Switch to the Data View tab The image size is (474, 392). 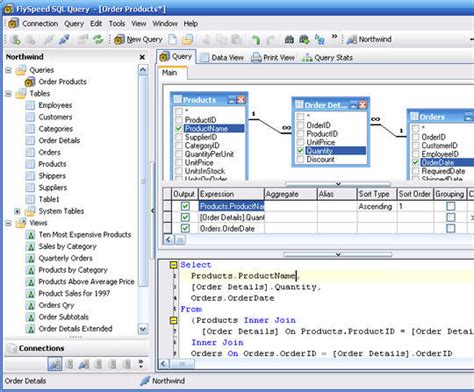222,58
